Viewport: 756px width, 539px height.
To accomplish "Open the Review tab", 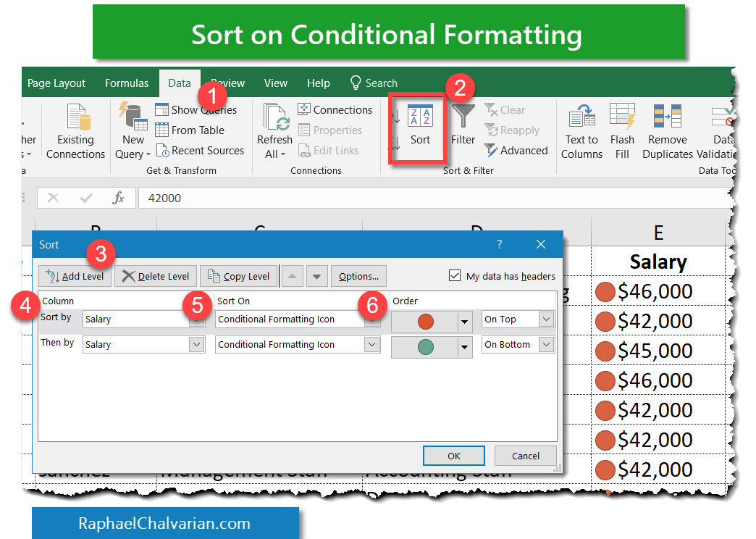I will 227,83.
